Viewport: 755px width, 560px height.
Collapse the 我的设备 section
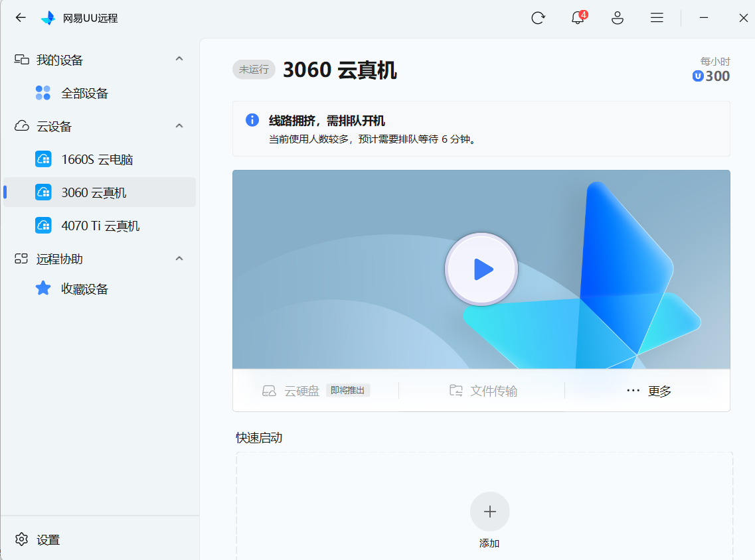[179, 58]
